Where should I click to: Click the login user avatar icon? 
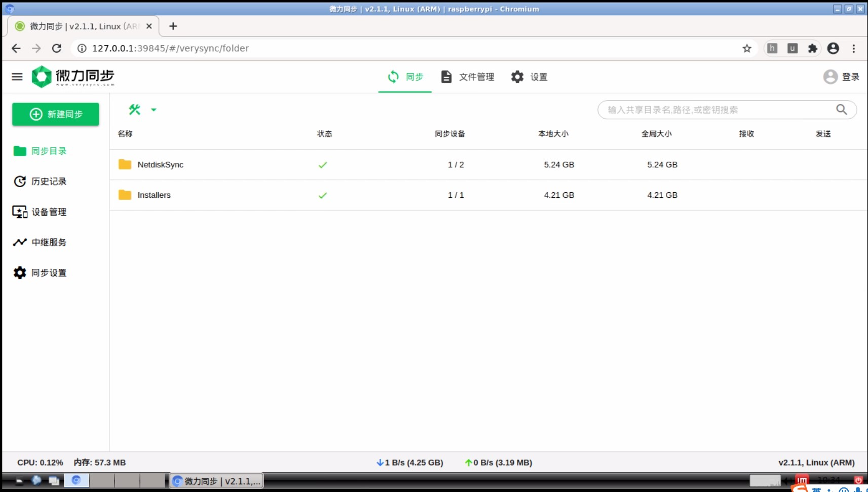pyautogui.click(x=831, y=77)
